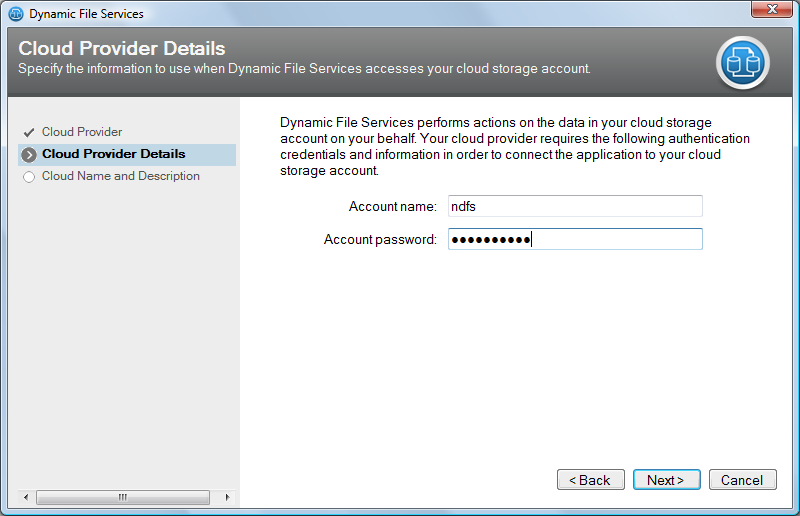
Task: Select the Cloud Provider Details step
Action: click(113, 154)
